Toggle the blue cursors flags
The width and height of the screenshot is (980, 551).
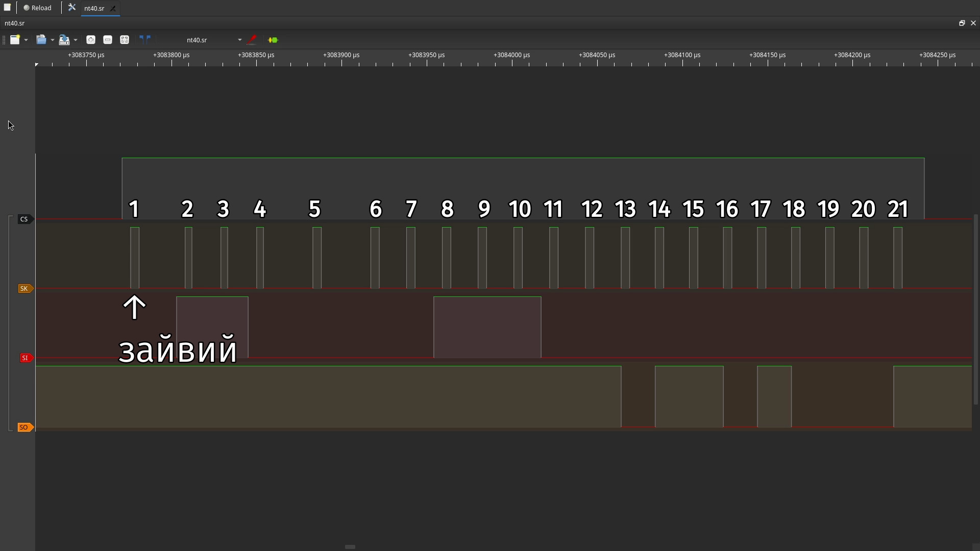[x=145, y=39]
